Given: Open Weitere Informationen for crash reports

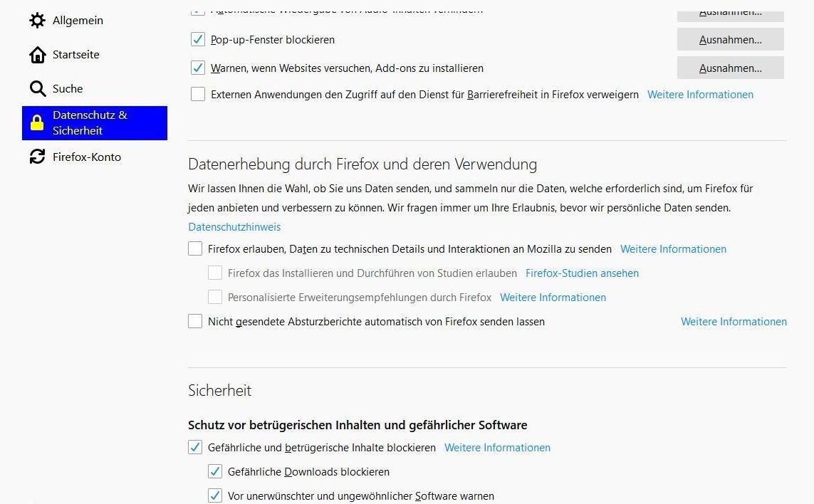Looking at the screenshot, I should pyautogui.click(x=734, y=322).
